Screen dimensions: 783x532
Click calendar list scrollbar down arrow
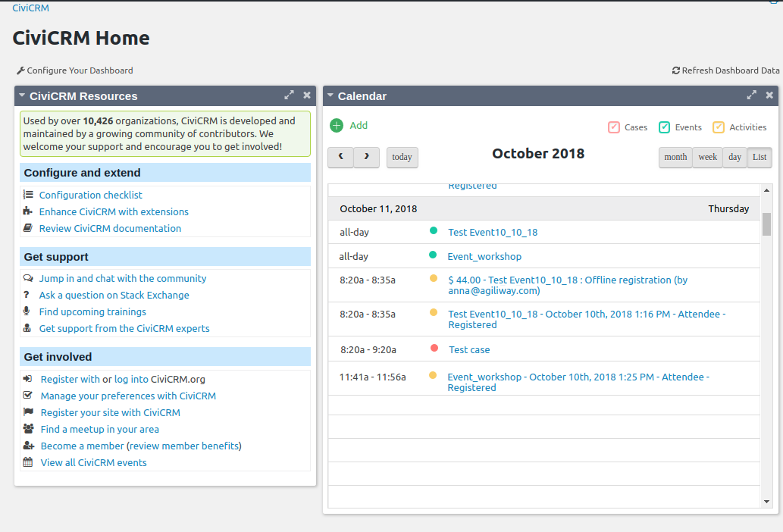[x=766, y=502]
